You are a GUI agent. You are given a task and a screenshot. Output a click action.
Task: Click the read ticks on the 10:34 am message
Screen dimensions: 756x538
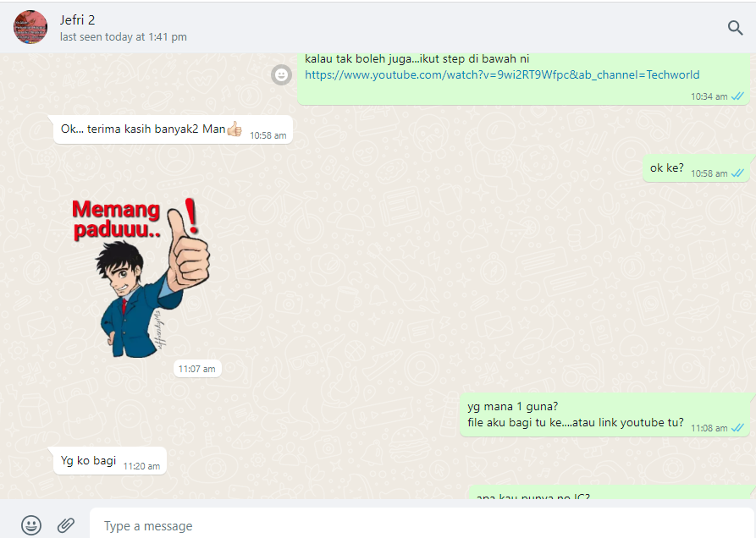(737, 96)
